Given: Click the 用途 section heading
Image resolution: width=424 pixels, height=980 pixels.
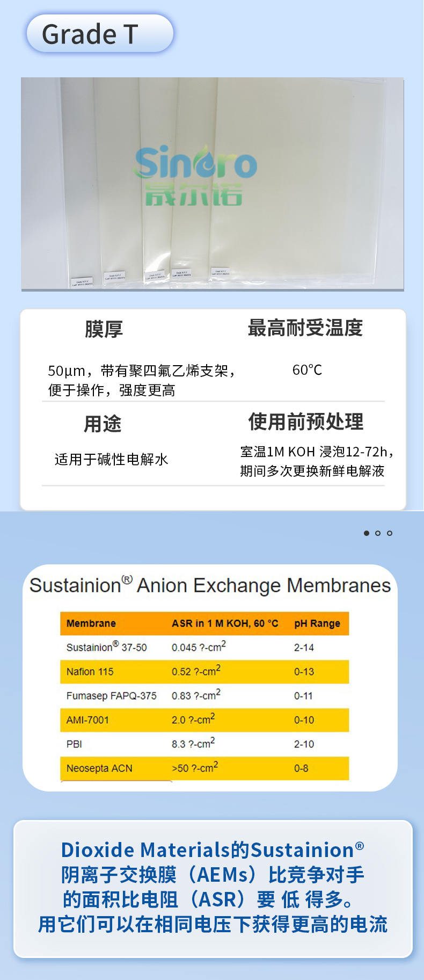Looking at the screenshot, I should (103, 424).
